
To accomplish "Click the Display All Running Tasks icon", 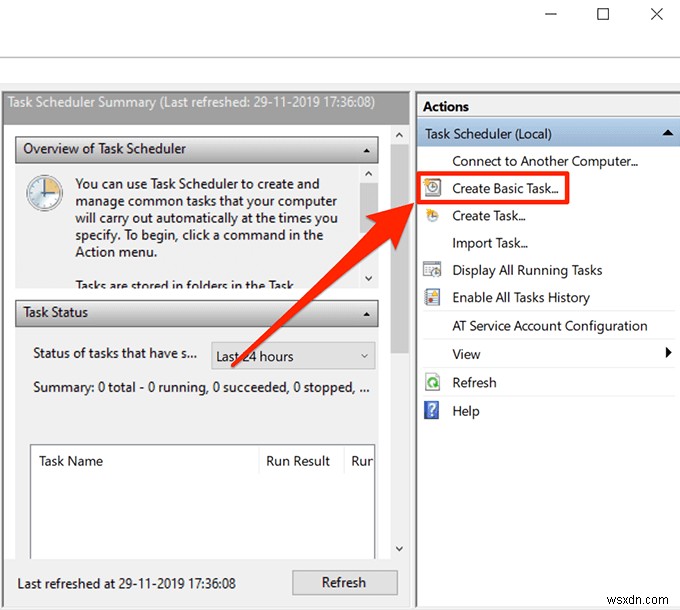I will click(432, 270).
